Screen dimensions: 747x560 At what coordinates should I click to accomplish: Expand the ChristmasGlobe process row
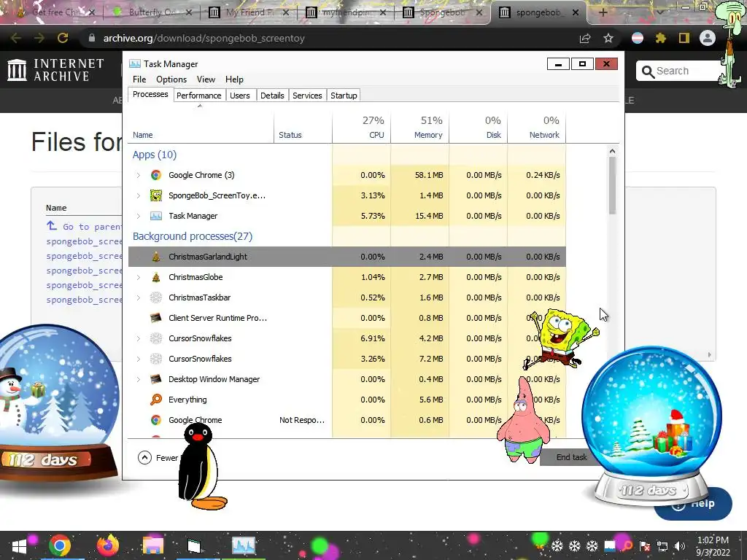[138, 277]
